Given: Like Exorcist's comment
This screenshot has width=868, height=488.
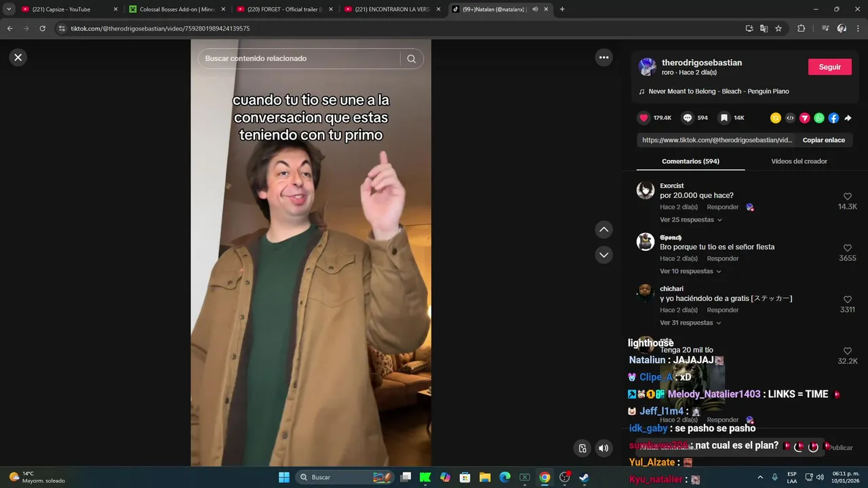Looking at the screenshot, I should click(x=848, y=197).
